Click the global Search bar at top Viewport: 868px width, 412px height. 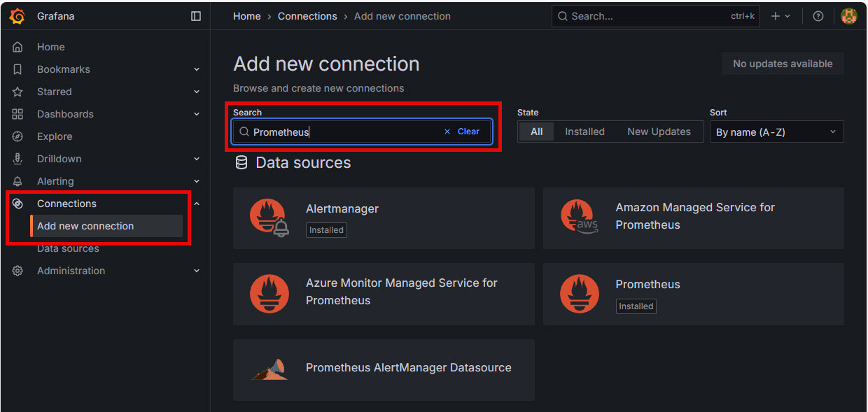click(x=656, y=16)
